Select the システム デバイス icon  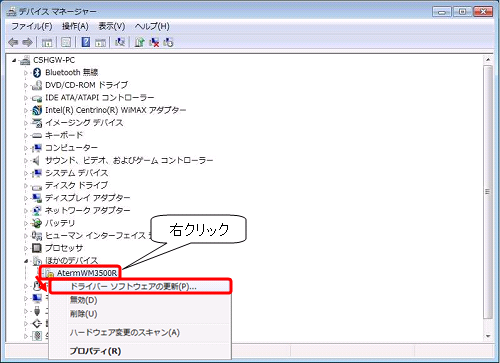click(37, 173)
